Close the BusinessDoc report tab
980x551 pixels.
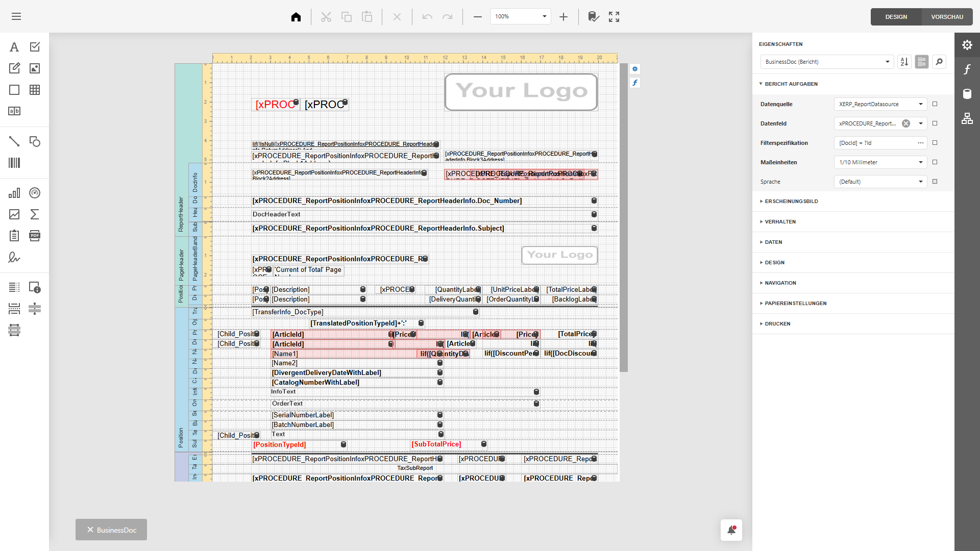click(90, 530)
